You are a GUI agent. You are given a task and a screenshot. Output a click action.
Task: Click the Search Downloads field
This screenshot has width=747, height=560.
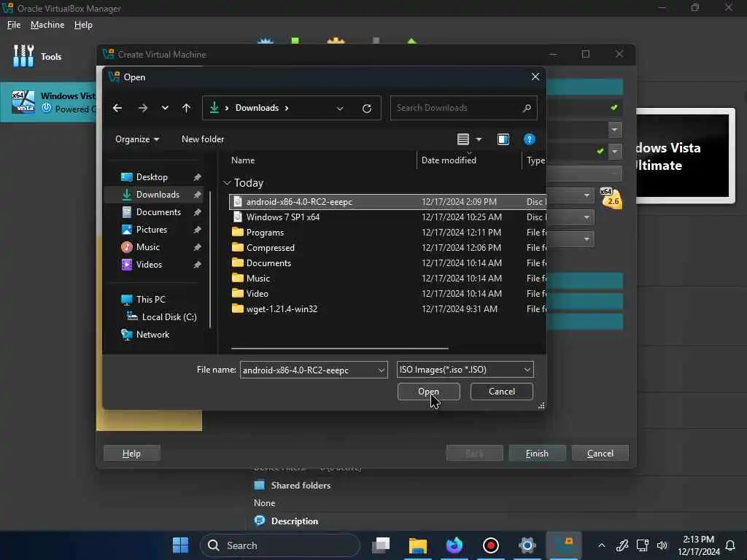(x=463, y=108)
